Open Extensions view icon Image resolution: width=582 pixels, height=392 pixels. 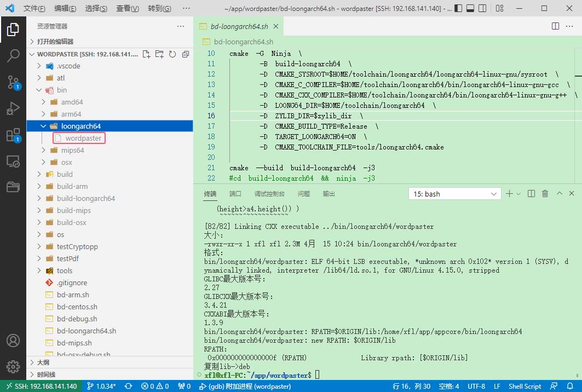(13, 135)
